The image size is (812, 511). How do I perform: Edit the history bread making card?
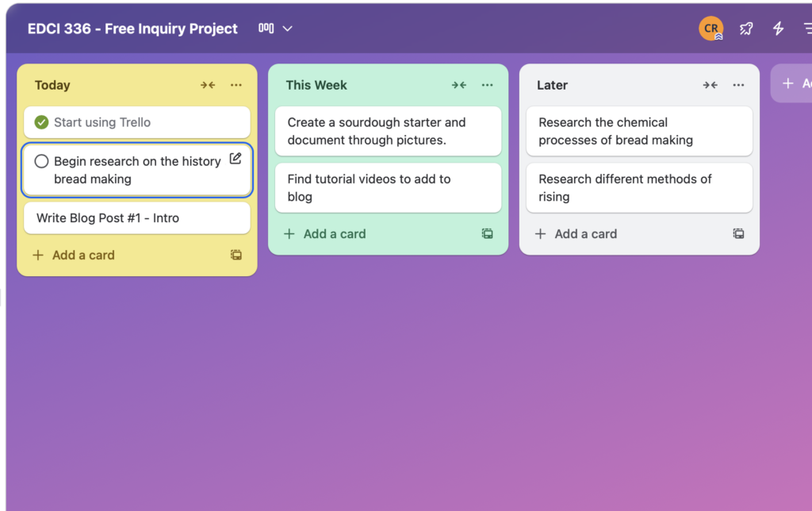[236, 159]
